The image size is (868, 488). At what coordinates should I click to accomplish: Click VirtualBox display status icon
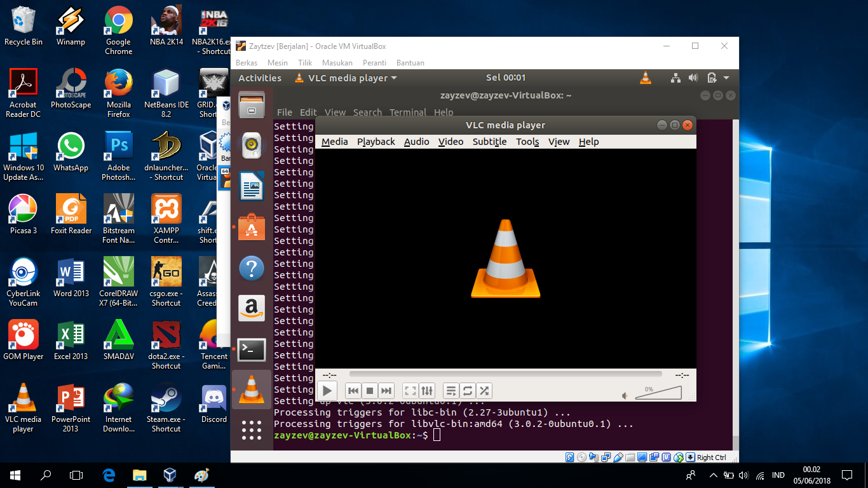[642, 457]
